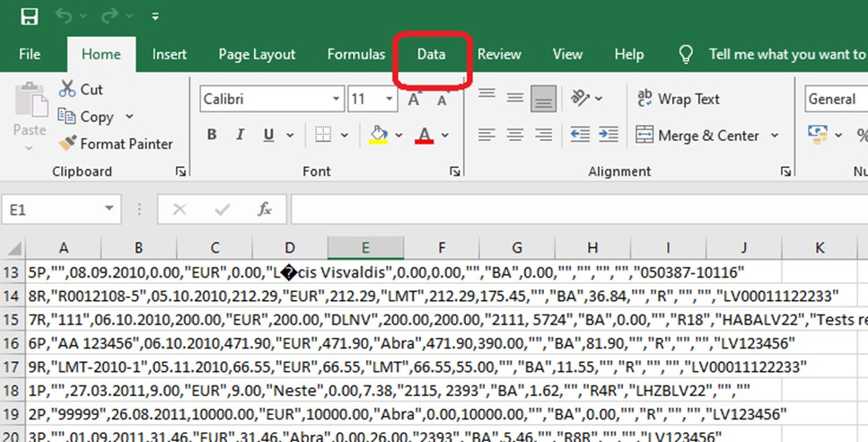Screen dimensions: 868x442
Task: Click Decrease Font Size icon
Action: pyautogui.click(x=442, y=100)
